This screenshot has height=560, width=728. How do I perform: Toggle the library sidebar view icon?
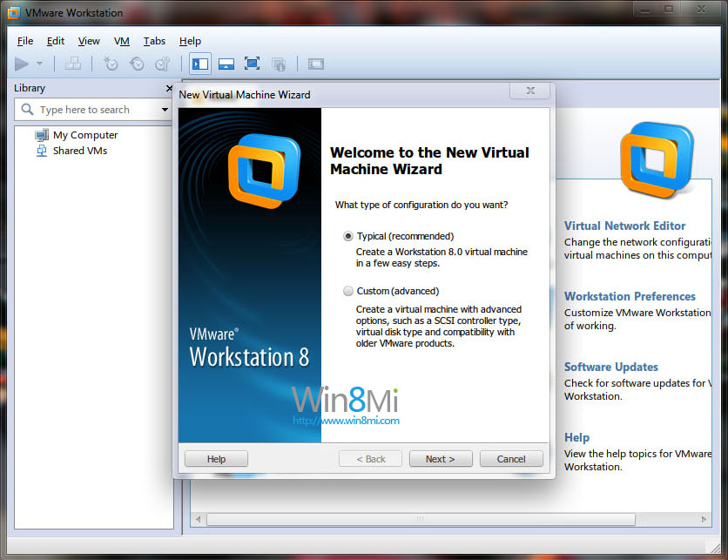(x=200, y=64)
